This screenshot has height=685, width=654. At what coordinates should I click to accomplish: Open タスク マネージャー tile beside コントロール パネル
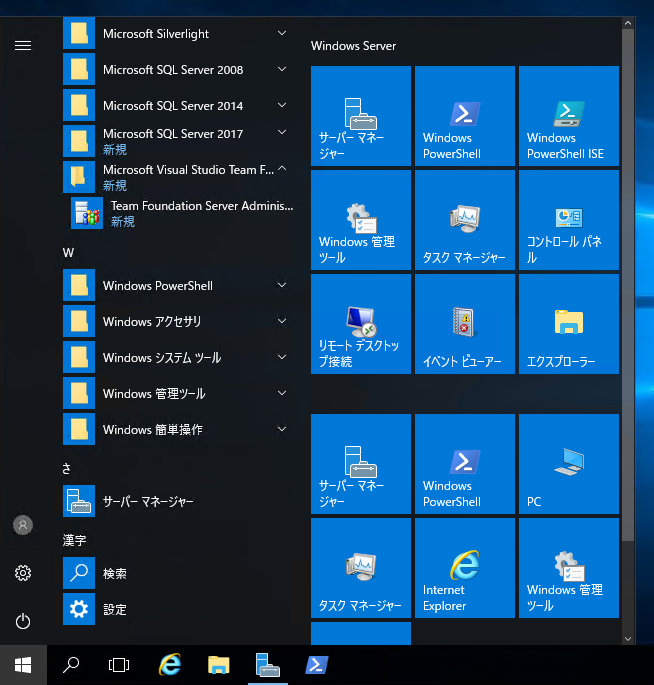click(465, 220)
